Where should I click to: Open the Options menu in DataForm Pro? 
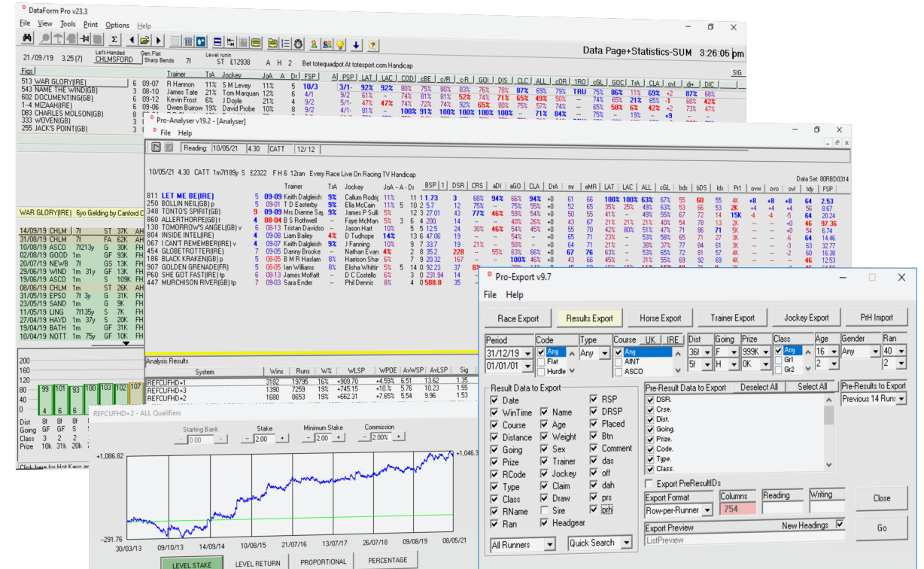pyautogui.click(x=117, y=25)
